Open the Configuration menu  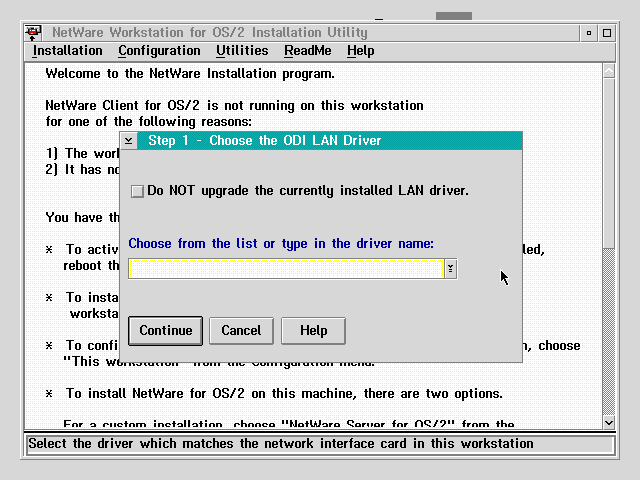click(x=159, y=51)
